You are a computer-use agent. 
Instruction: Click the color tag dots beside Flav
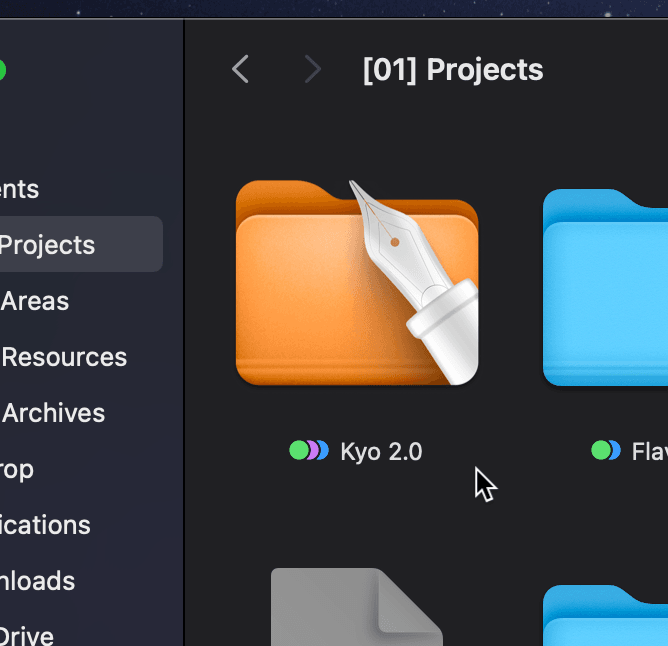tap(606, 451)
